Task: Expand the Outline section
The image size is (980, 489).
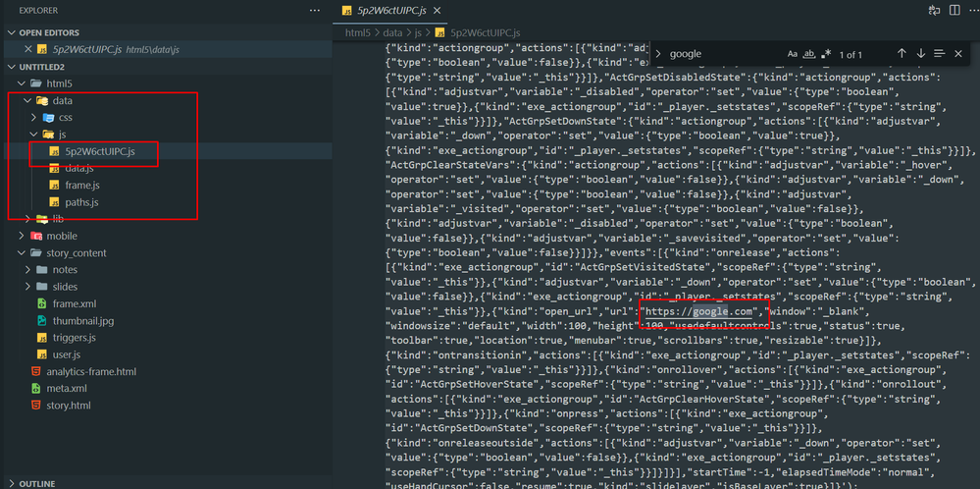Action: 11,484
